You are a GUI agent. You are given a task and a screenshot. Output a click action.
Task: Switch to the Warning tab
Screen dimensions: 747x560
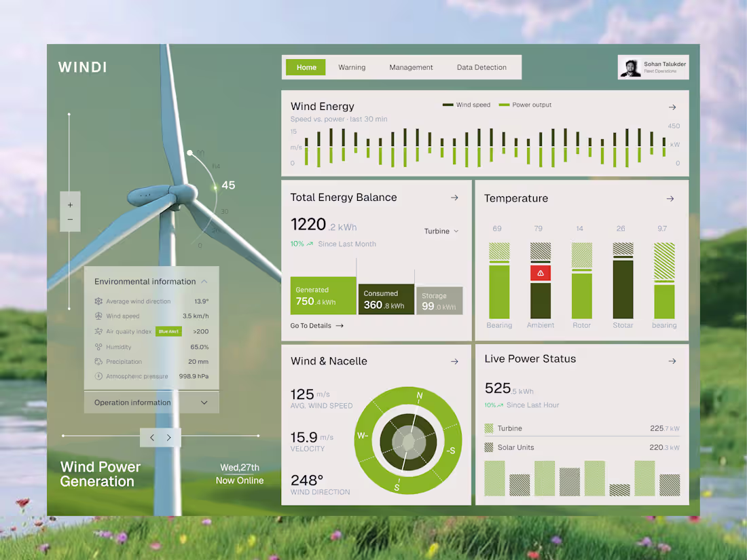click(x=352, y=67)
